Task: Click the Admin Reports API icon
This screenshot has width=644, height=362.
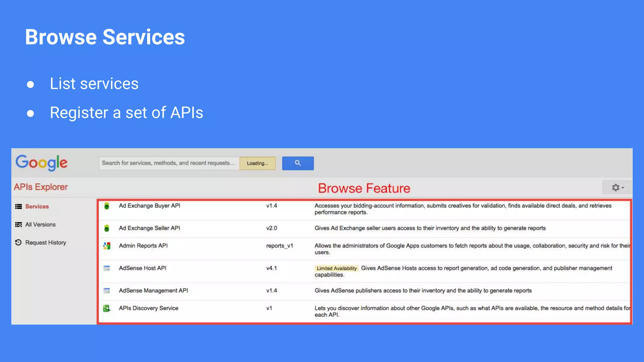Action: 107,246
